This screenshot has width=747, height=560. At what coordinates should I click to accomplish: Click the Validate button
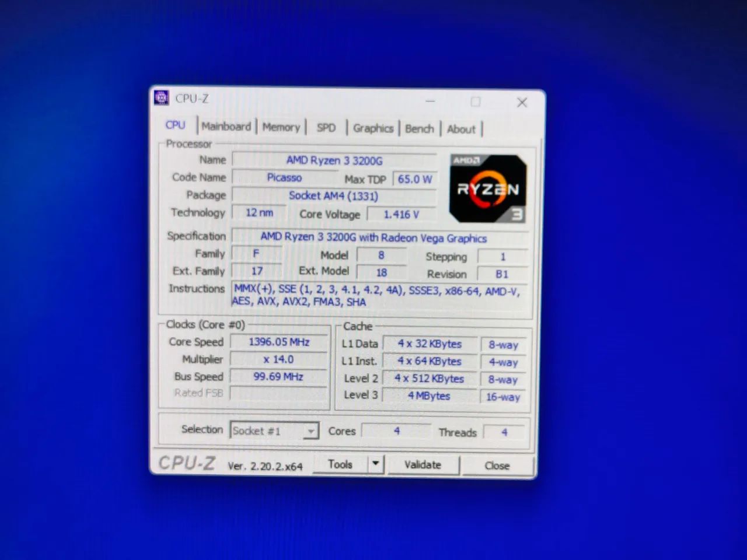pyautogui.click(x=423, y=465)
